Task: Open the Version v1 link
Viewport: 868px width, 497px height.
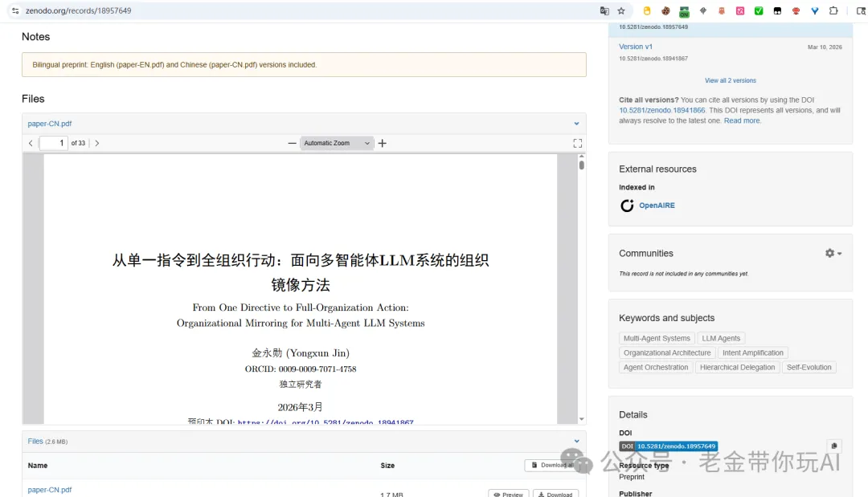Action: pyautogui.click(x=636, y=47)
